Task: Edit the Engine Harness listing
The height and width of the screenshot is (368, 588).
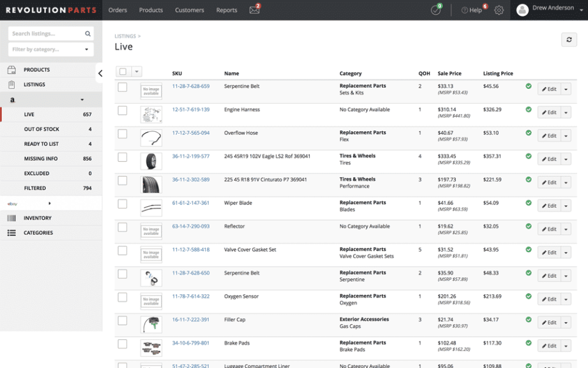Action: (x=550, y=112)
